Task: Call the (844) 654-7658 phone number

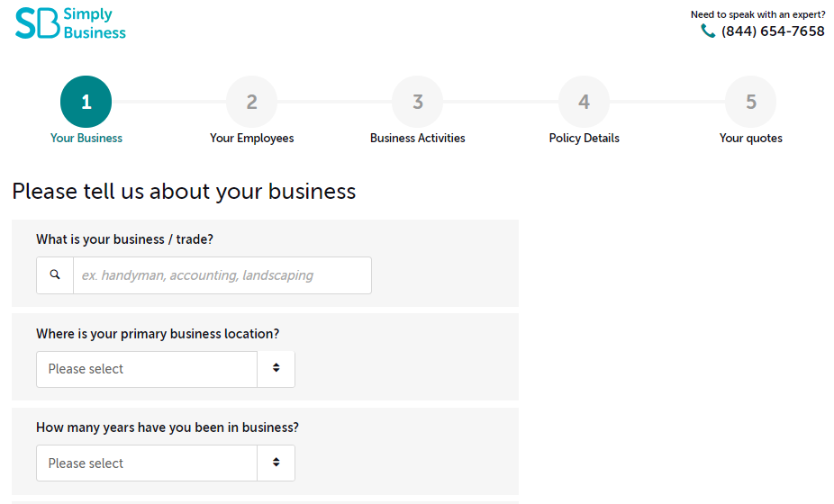Action: point(773,31)
